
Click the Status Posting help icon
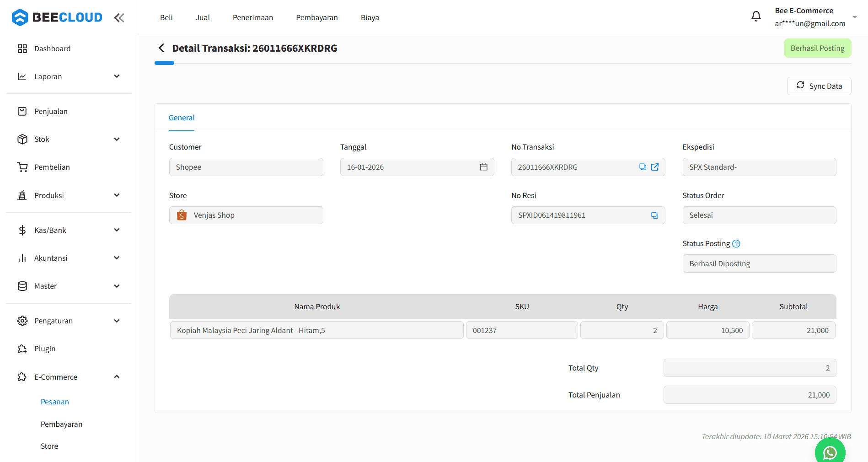tap(736, 243)
